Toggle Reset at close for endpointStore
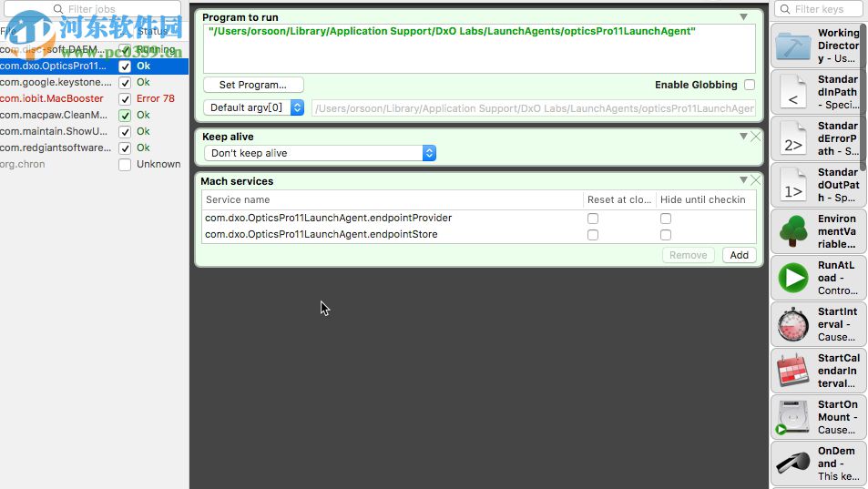868x489 pixels. (593, 235)
